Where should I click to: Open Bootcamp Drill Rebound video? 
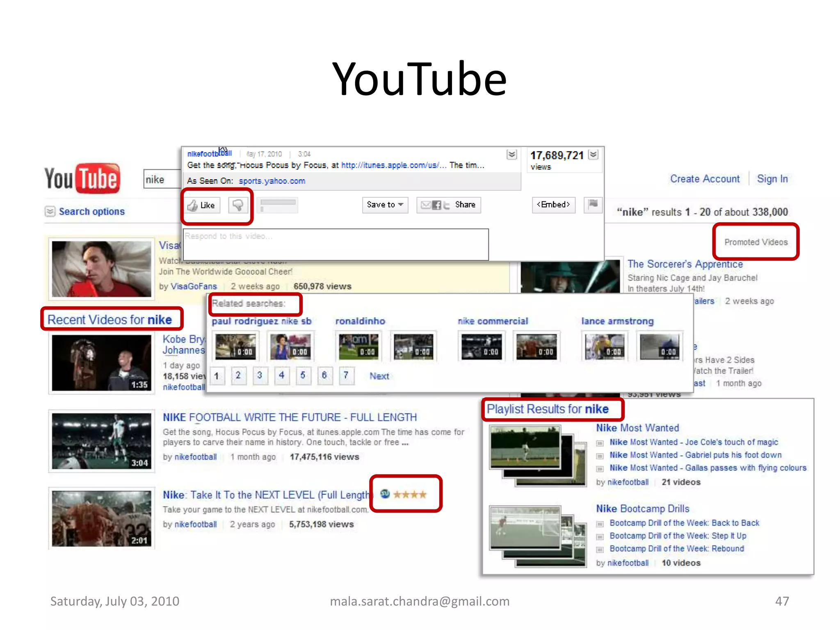(x=677, y=549)
